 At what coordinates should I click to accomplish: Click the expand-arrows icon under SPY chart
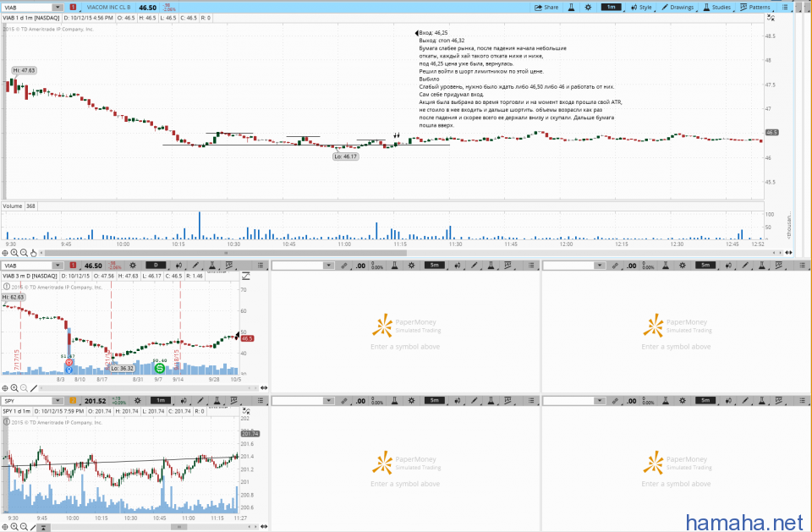(264, 527)
